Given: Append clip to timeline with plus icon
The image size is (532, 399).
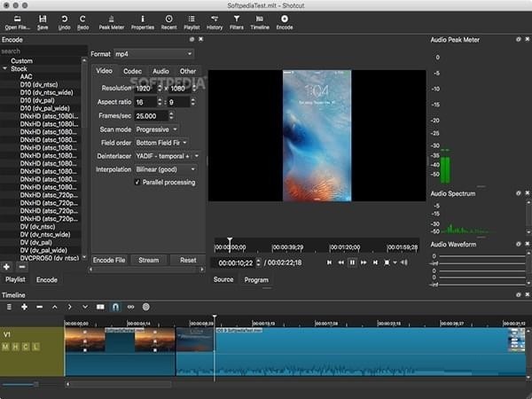Looking at the screenshot, I should [x=24, y=307].
